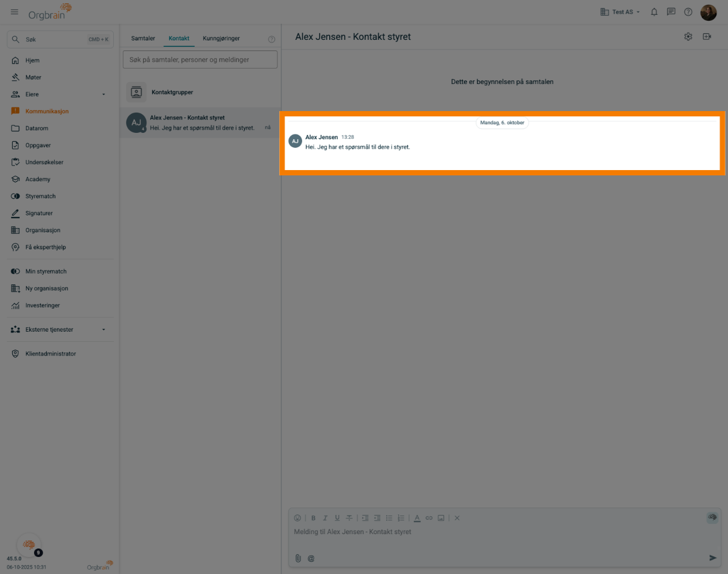Expand the Eiere submenu arrow
Screen dimensions: 728x574
[x=104, y=95]
